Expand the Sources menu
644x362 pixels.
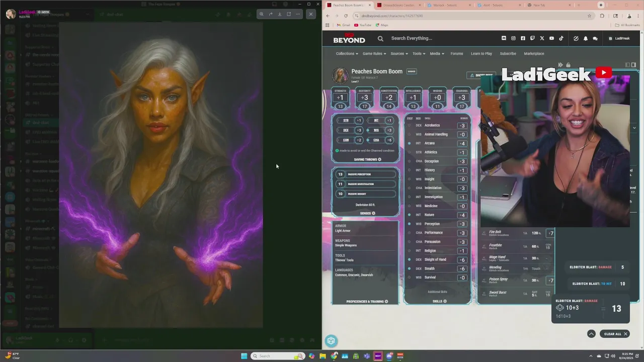click(399, 53)
